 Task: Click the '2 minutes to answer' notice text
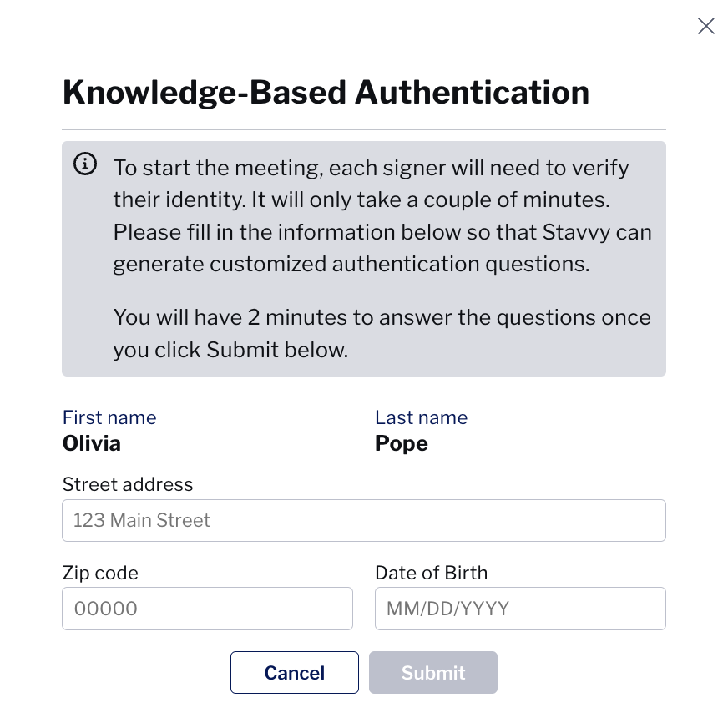[382, 333]
